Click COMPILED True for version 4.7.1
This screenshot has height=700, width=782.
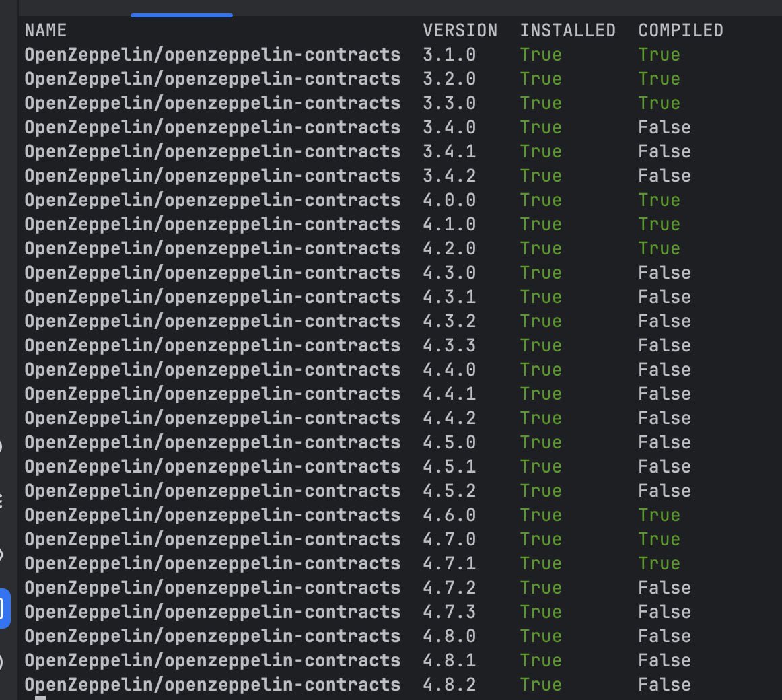pyautogui.click(x=659, y=563)
